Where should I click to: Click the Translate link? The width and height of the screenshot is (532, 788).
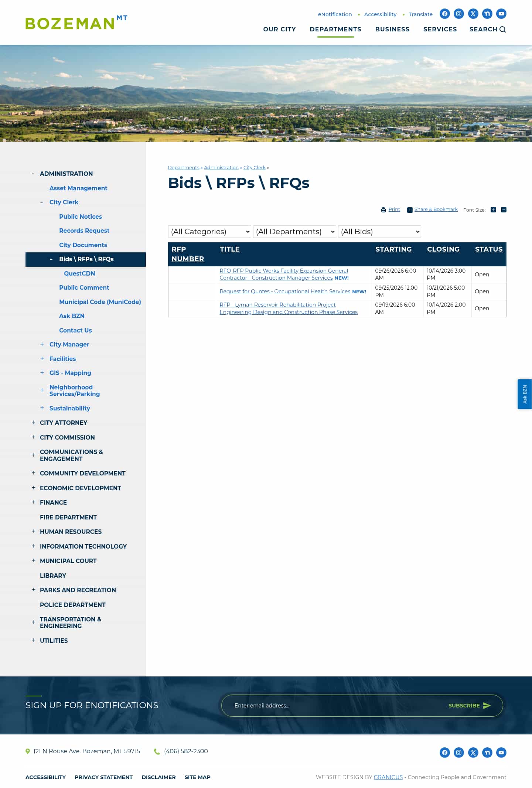point(420,14)
